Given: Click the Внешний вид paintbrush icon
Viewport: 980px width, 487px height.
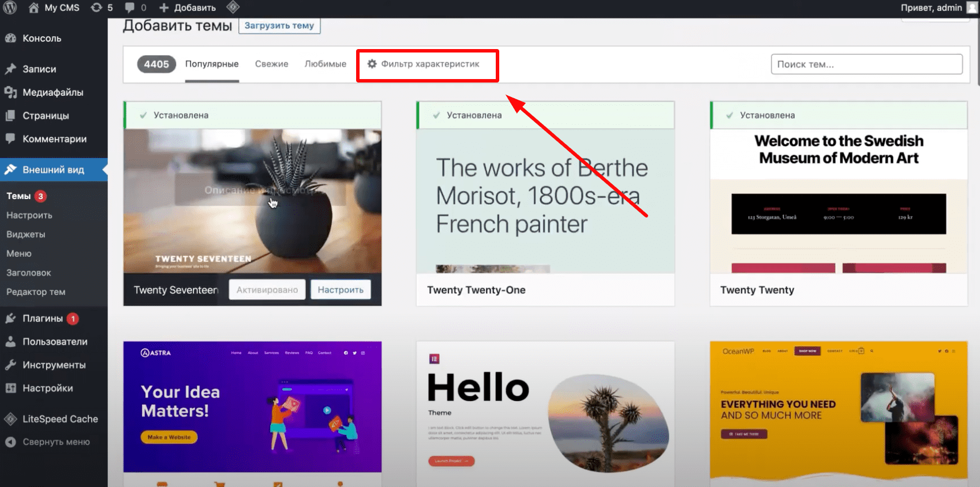Looking at the screenshot, I should coord(10,170).
